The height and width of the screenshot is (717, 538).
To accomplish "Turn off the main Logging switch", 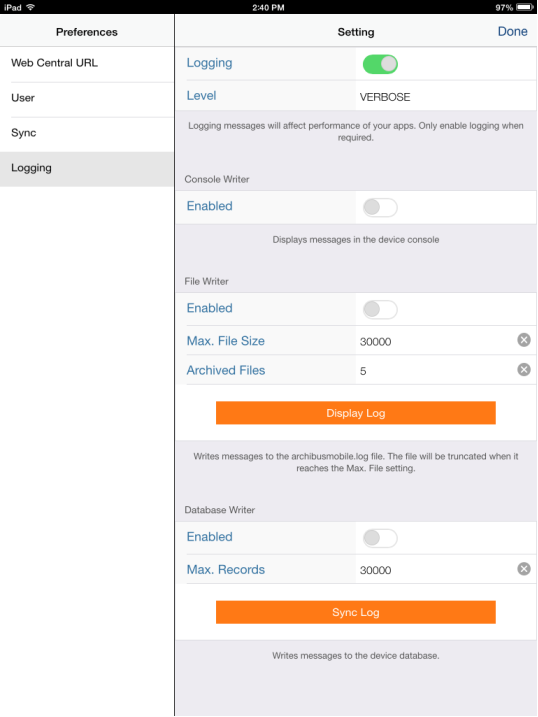I will click(380, 64).
